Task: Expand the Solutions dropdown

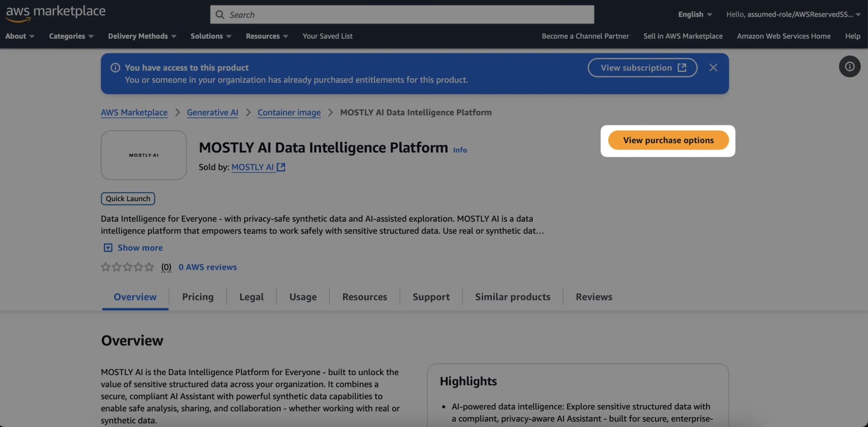Action: pos(211,36)
